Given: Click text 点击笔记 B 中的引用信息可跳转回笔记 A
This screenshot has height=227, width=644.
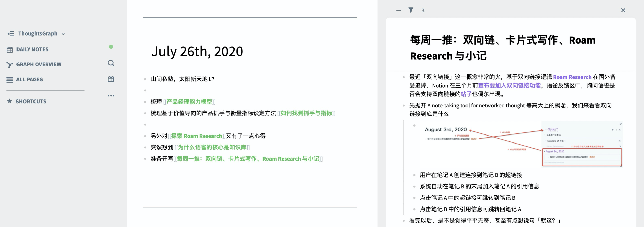Looking at the screenshot, I should 470,209.
